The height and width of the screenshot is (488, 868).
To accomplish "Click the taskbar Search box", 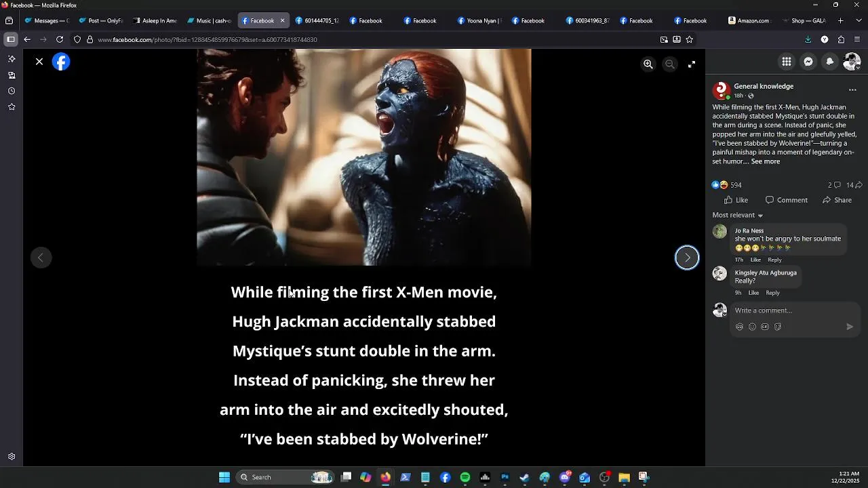I will click(285, 477).
